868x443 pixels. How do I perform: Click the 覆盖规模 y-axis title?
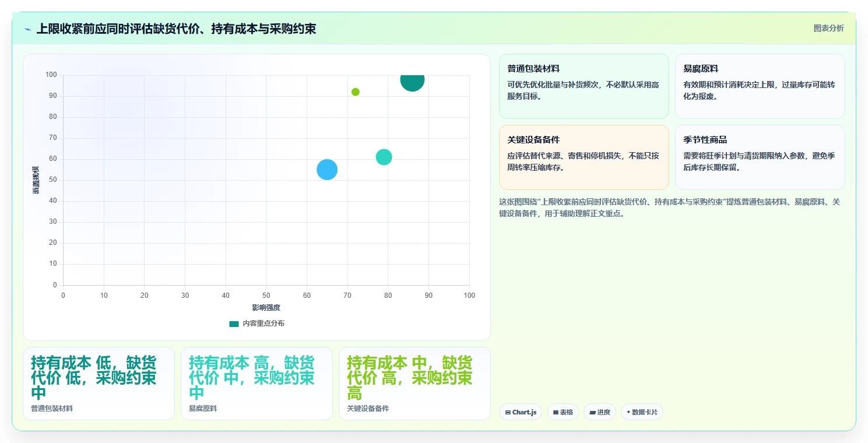click(36, 180)
